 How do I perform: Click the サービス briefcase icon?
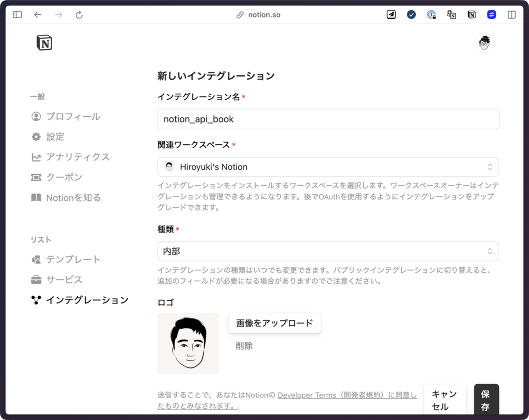[x=36, y=280]
